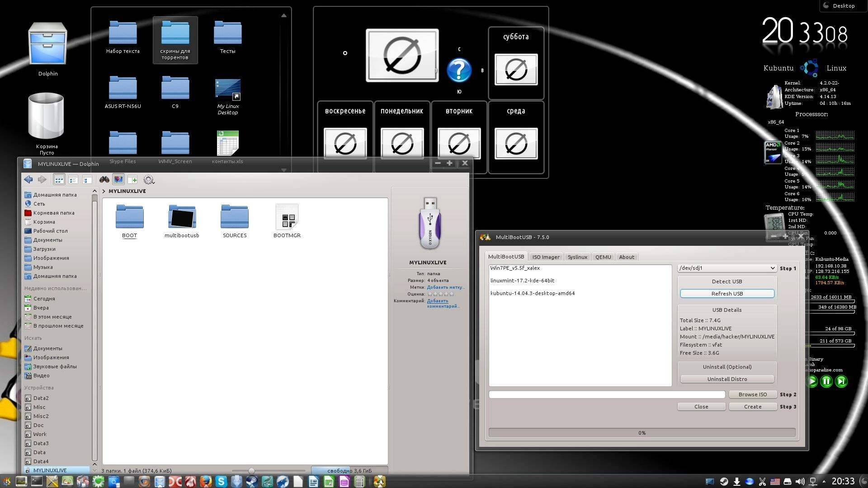
Task: Open the About tab in MultiBootUSB
Action: click(x=627, y=257)
